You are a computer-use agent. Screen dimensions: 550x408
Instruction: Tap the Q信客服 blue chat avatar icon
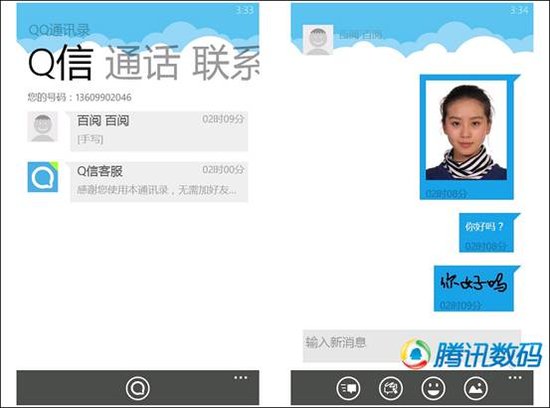point(43,177)
